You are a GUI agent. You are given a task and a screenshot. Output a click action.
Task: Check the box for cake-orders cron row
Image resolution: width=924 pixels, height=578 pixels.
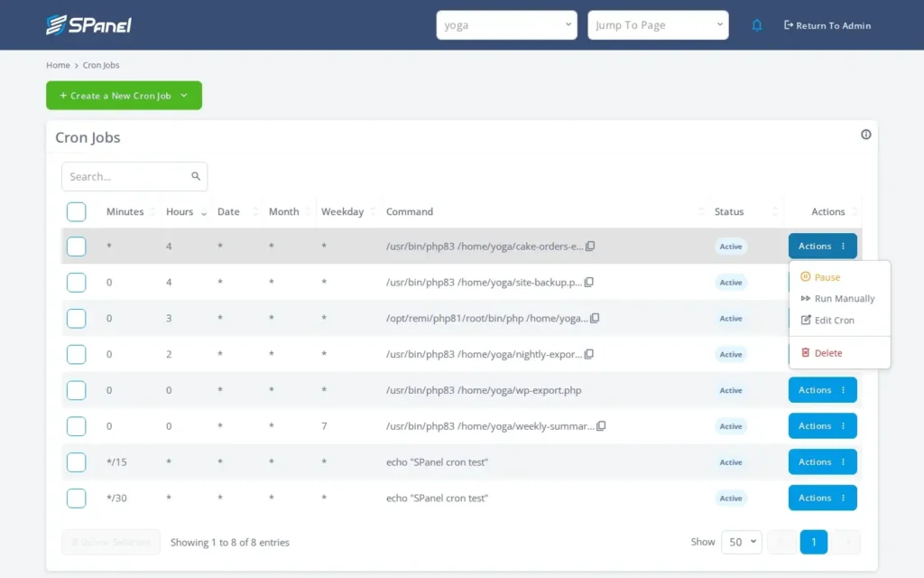coord(76,247)
